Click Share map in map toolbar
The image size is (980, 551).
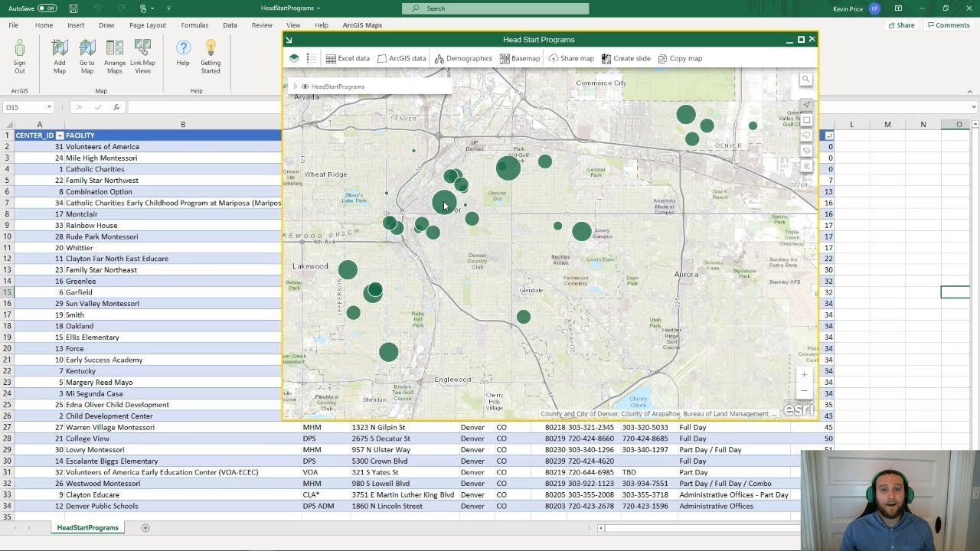tap(571, 58)
